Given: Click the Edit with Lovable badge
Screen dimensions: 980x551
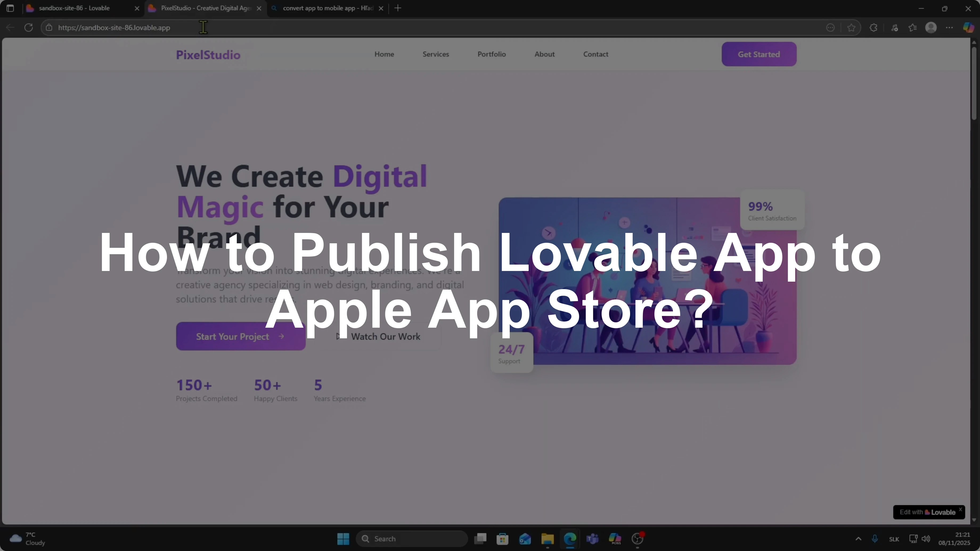Looking at the screenshot, I should (x=927, y=512).
